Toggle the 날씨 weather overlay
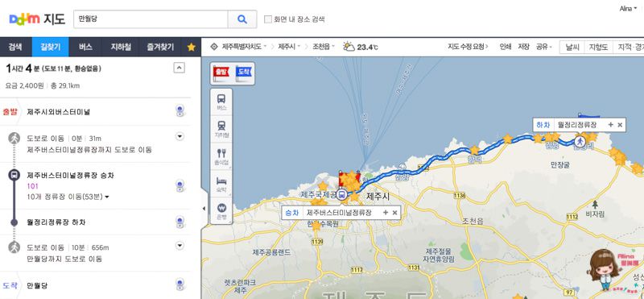Screen dimensions: 644x299 pos(572,47)
